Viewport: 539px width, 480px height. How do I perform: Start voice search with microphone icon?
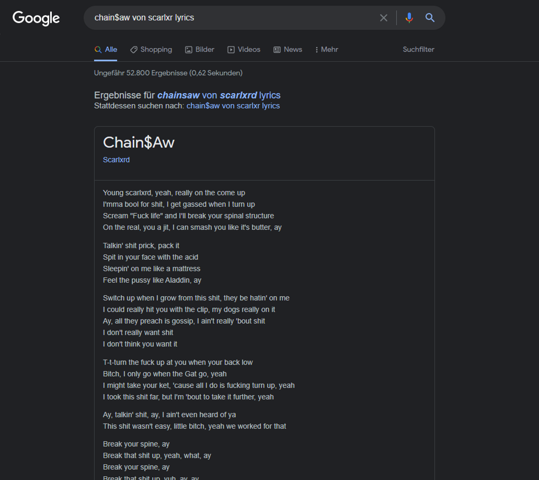(409, 18)
